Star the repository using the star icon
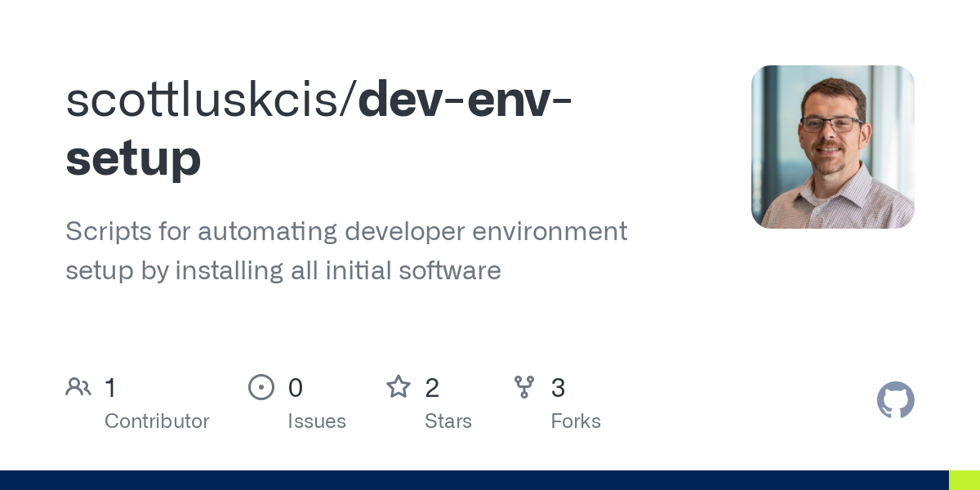Image resolution: width=980 pixels, height=490 pixels. pos(399,386)
